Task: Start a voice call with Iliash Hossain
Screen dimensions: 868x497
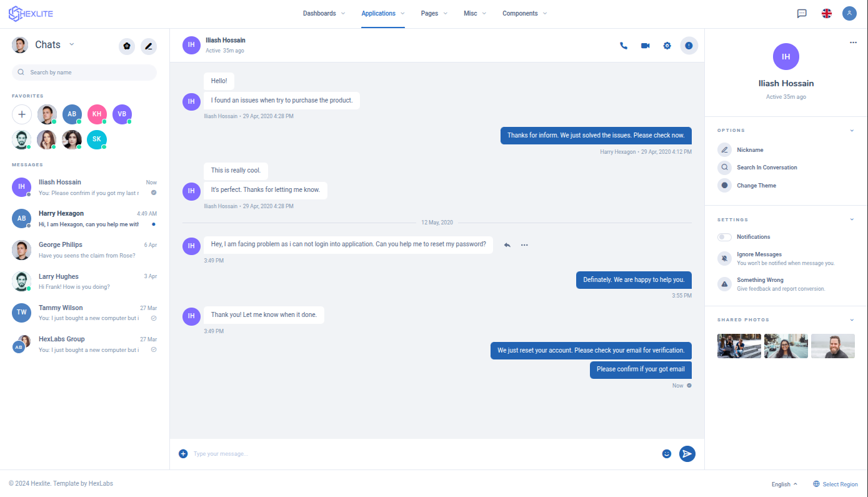Action: click(x=623, y=46)
